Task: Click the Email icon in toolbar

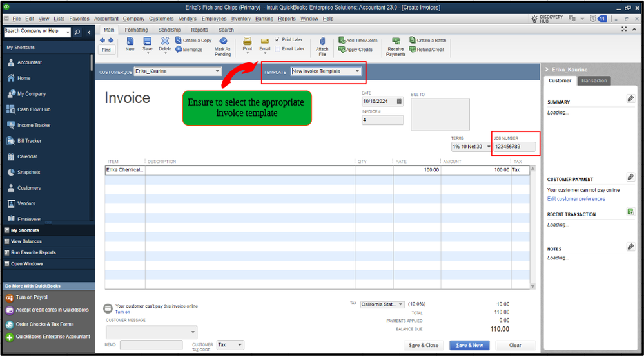Action: click(x=265, y=41)
